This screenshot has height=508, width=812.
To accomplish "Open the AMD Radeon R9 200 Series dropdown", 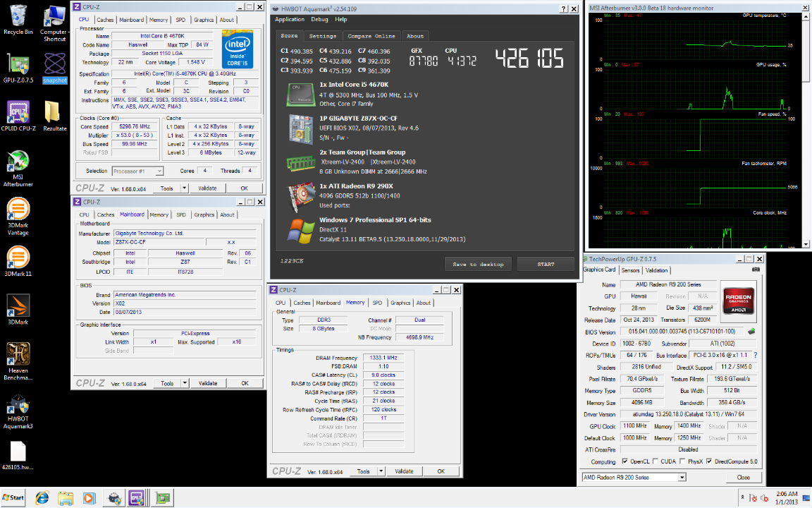I will (x=634, y=478).
